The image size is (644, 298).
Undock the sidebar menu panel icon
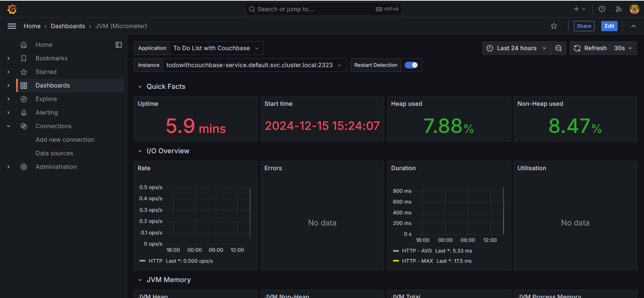(119, 45)
